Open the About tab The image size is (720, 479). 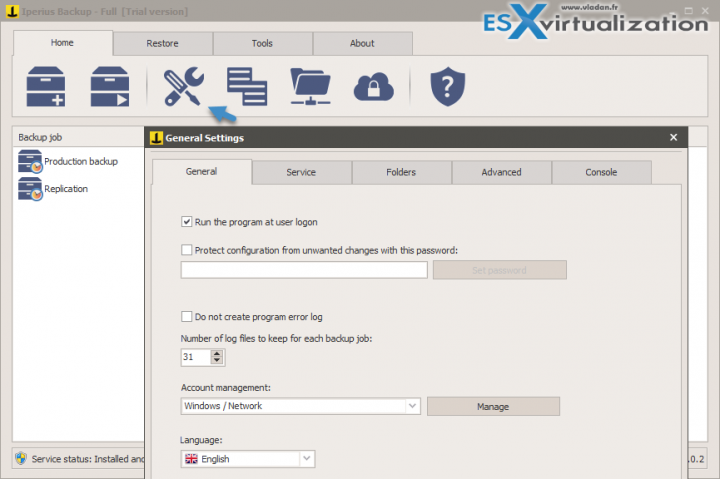pos(362,43)
